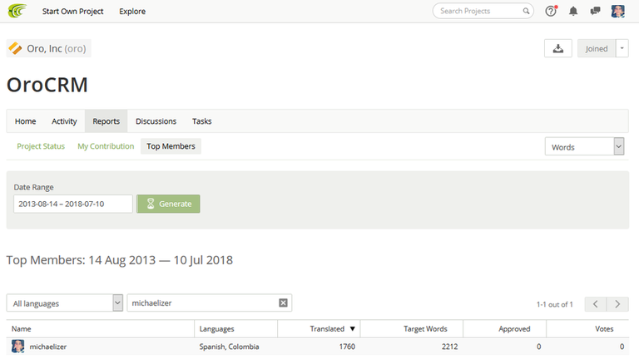Click the Crowdin logo icon

(17, 11)
